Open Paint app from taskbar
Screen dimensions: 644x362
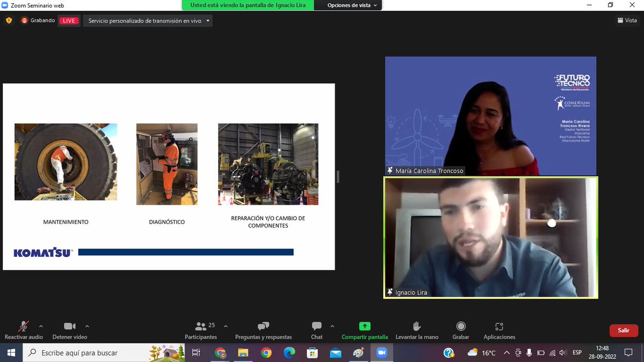click(x=358, y=352)
